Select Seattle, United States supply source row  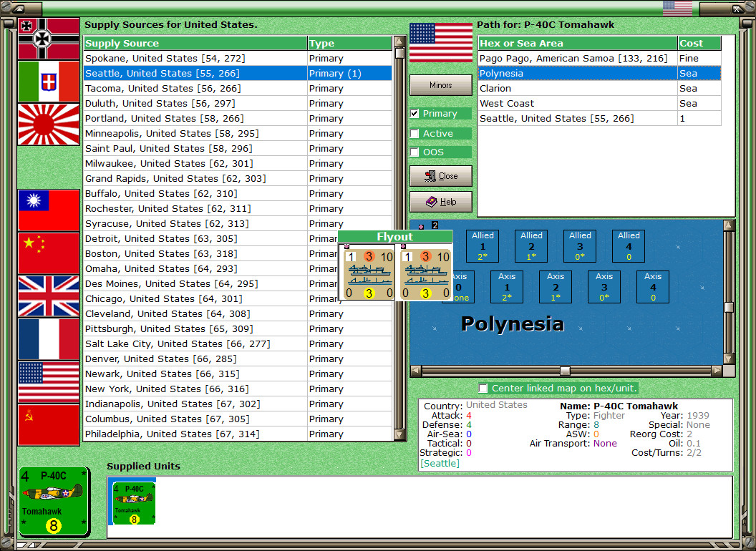click(238, 73)
